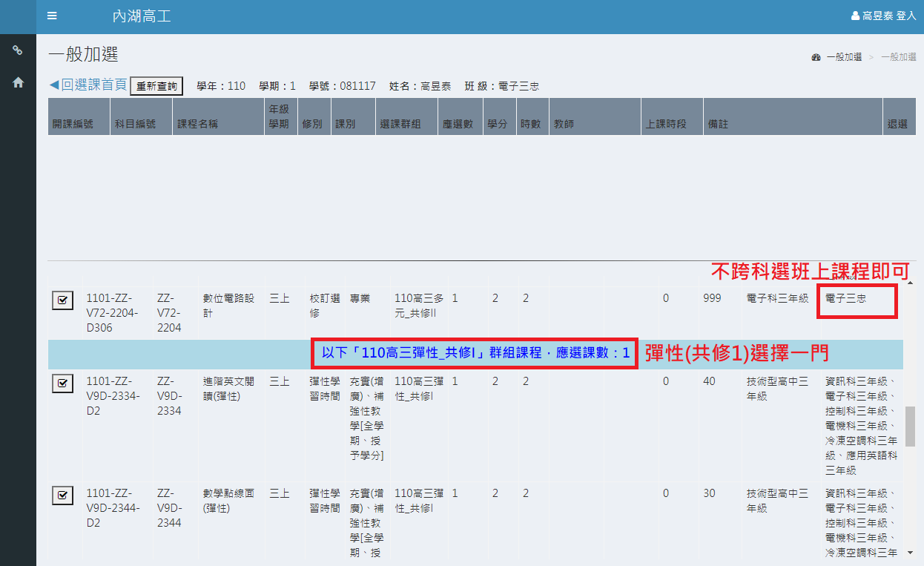Click the 內湖高工 site title
The height and width of the screenshot is (566, 924).
[x=141, y=16]
